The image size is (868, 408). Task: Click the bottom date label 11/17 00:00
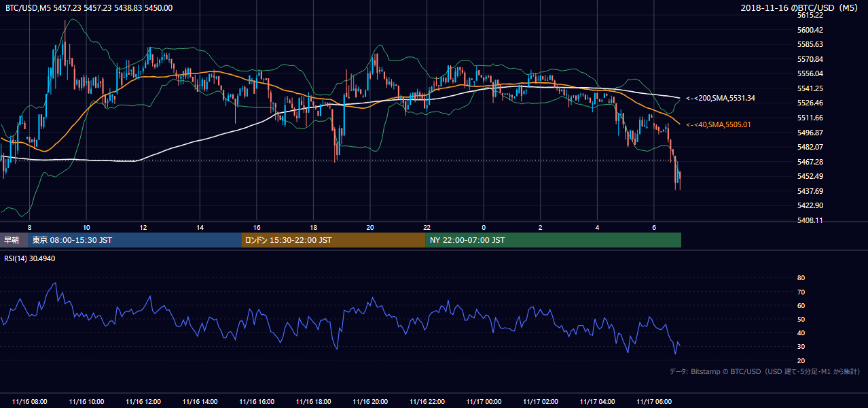pos(484,402)
